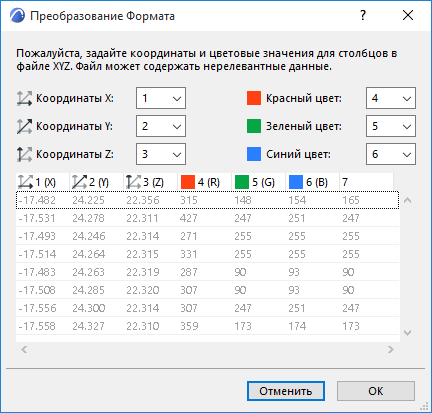Click the 1 (X) column header
432x413 pixels.
coord(43,182)
